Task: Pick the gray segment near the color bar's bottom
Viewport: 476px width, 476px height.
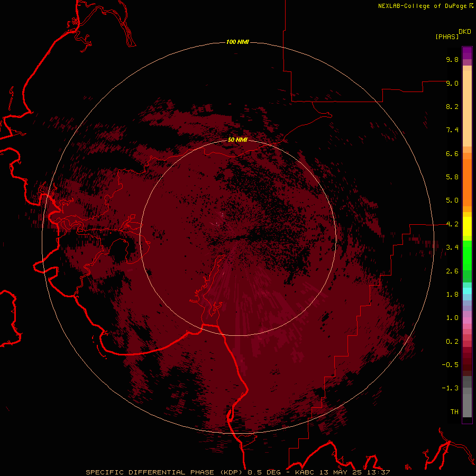Action: tap(467, 405)
